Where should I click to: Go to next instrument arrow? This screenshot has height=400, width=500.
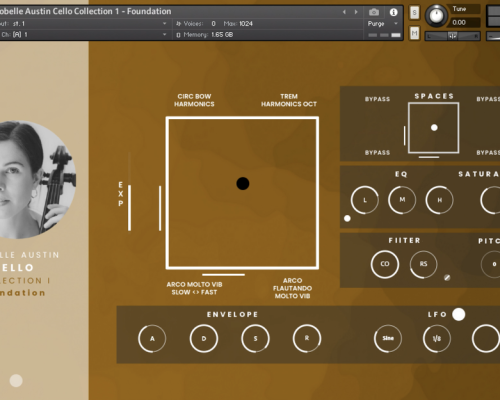click(356, 12)
